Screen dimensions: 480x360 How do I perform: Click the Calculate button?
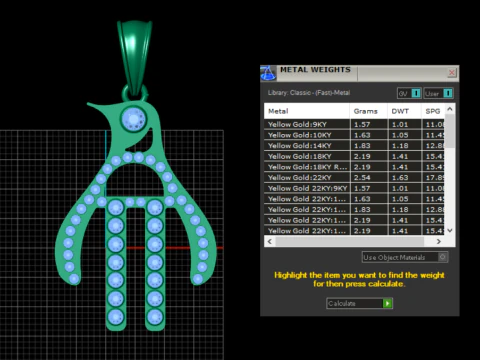point(359,303)
